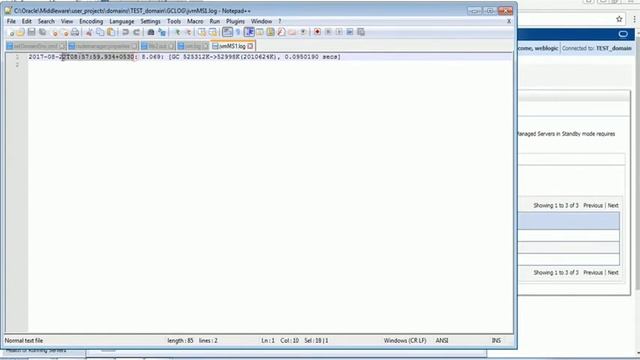Click Synchronize Vertical Scrolling icon
The image size is (640, 360).
(x=202, y=32)
